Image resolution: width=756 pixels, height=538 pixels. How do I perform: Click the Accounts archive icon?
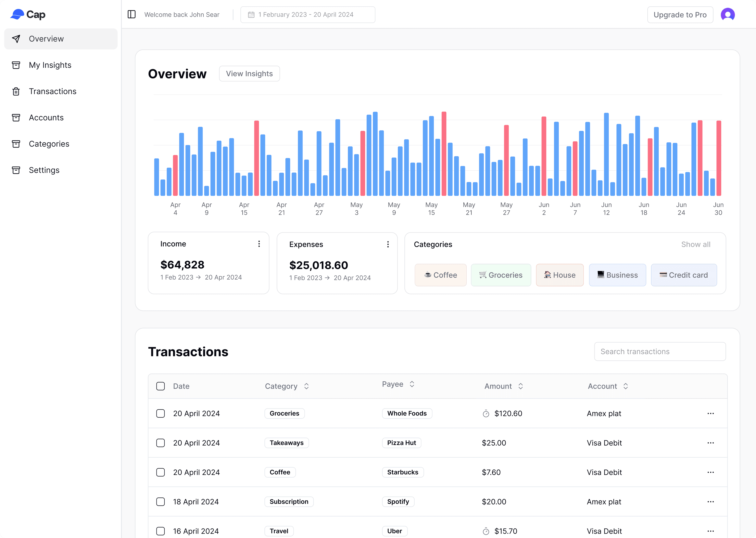point(16,118)
